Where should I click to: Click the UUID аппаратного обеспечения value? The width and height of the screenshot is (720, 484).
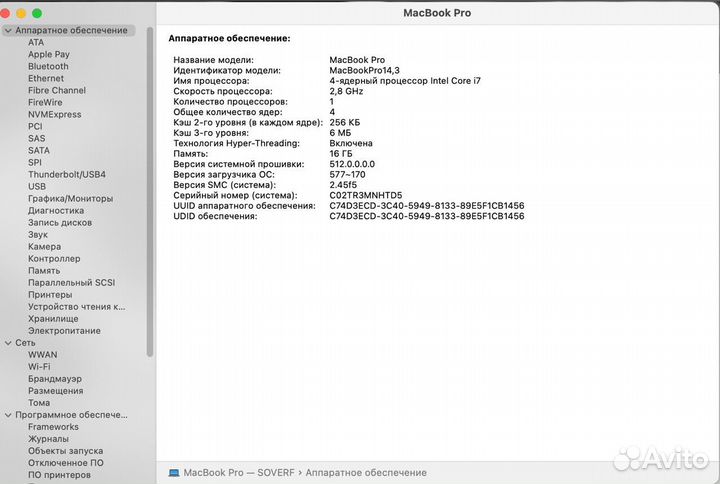(427, 206)
